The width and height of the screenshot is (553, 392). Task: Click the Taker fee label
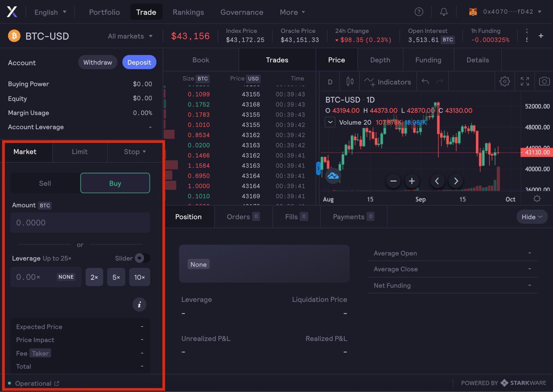pyautogui.click(x=40, y=353)
